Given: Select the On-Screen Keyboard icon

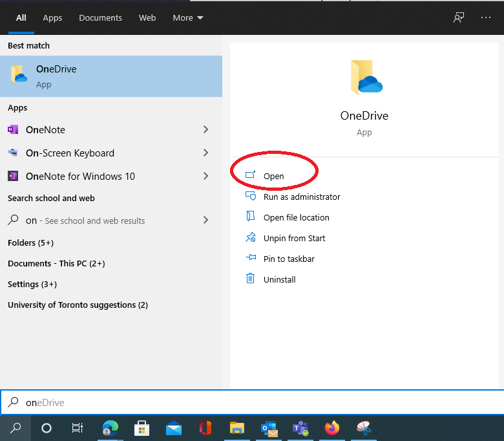Looking at the screenshot, I should (x=13, y=153).
